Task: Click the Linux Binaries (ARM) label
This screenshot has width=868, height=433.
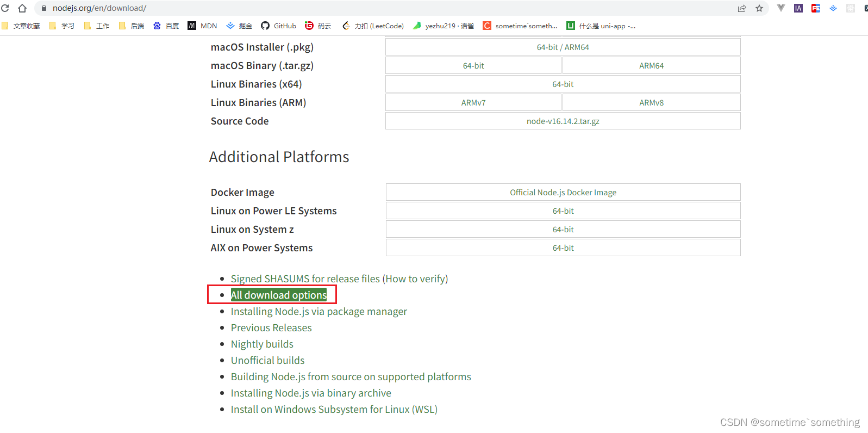Action: (258, 103)
